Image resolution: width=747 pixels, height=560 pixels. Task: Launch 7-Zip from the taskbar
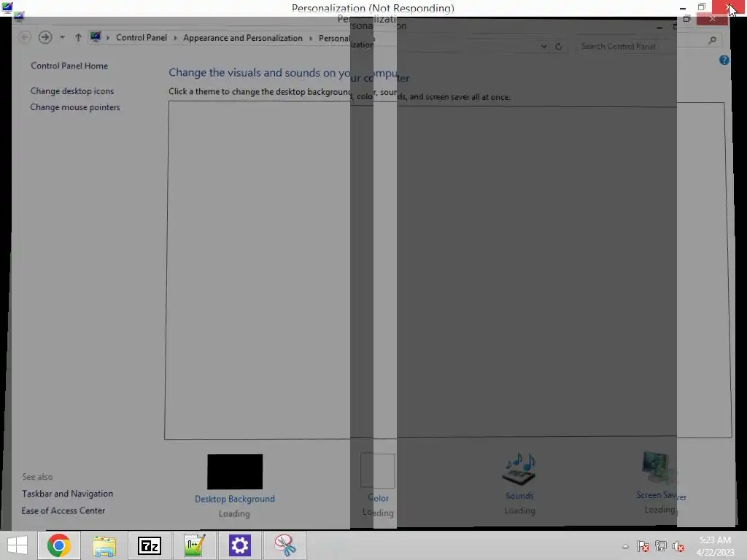(149, 545)
